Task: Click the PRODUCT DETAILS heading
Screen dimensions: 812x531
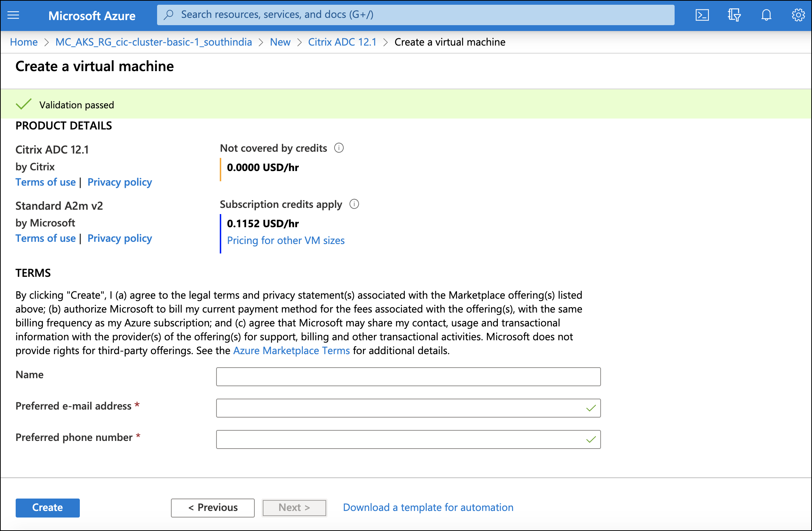Action: point(64,126)
